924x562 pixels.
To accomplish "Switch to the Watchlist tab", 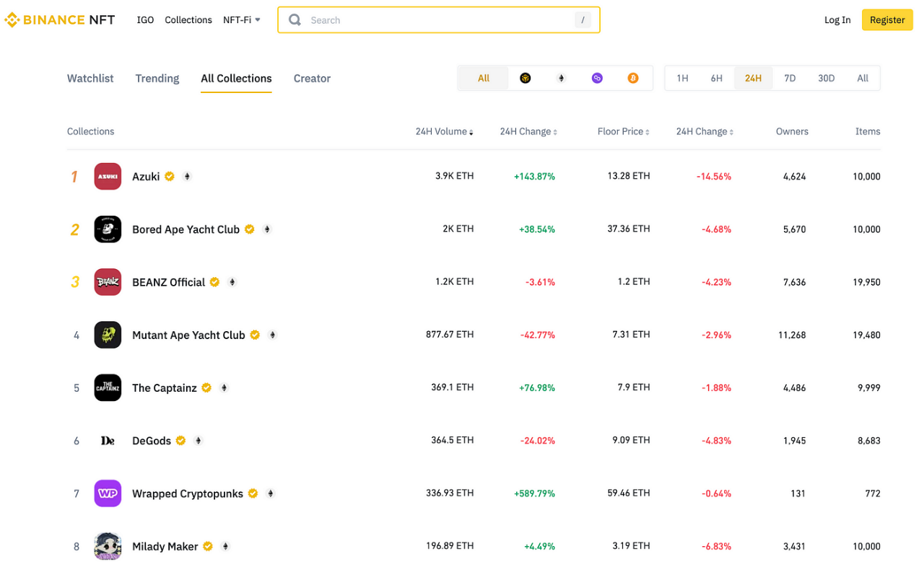I will (90, 78).
